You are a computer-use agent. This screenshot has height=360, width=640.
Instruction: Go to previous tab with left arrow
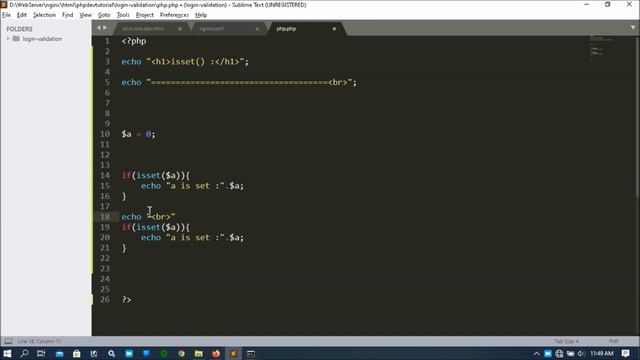pyautogui.click(x=99, y=28)
